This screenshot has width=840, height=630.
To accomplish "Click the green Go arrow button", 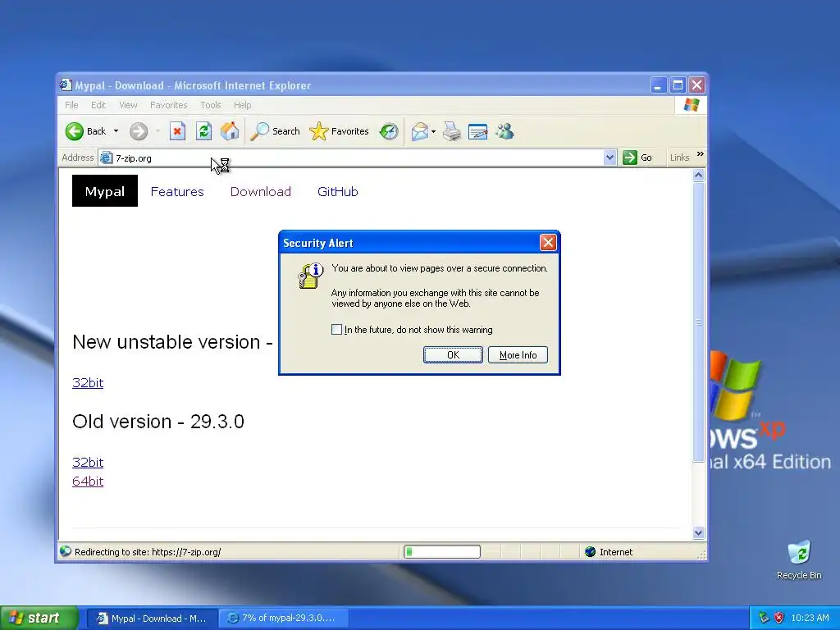I will [629, 157].
